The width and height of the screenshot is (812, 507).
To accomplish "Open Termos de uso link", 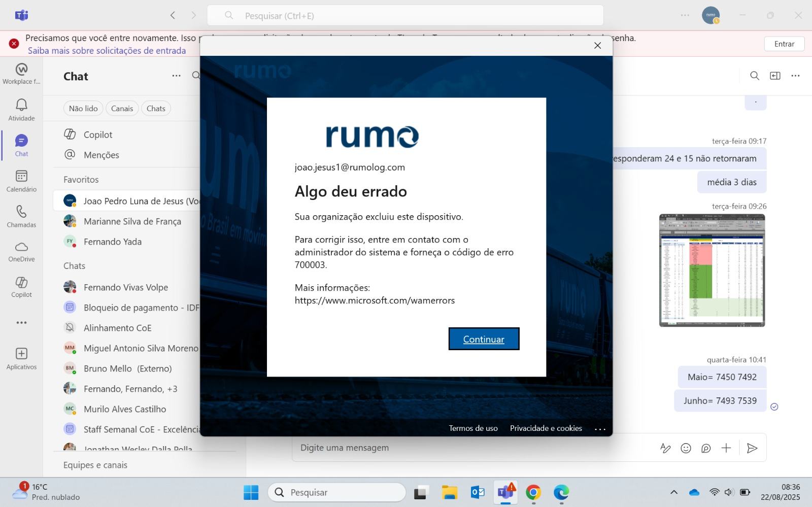I will [473, 428].
